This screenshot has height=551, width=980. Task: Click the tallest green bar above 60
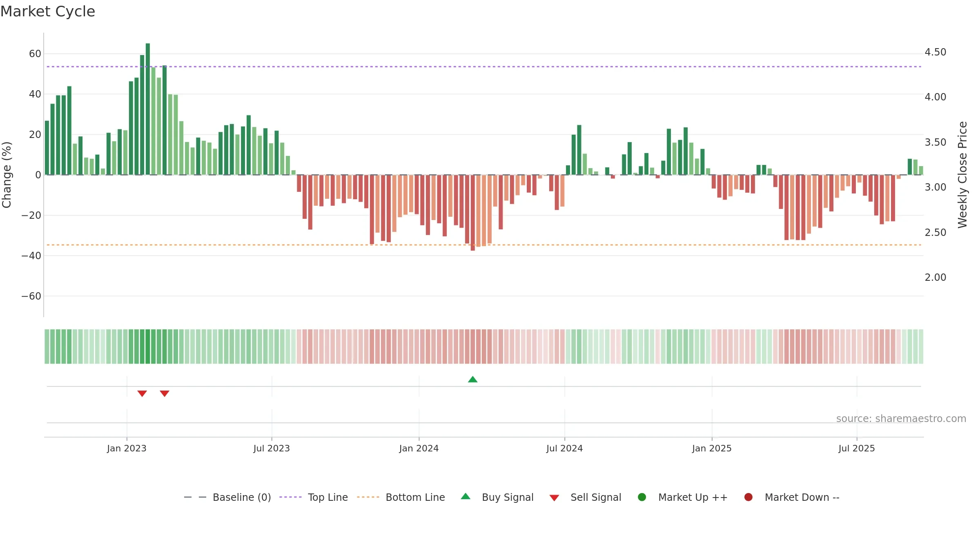[148, 109]
